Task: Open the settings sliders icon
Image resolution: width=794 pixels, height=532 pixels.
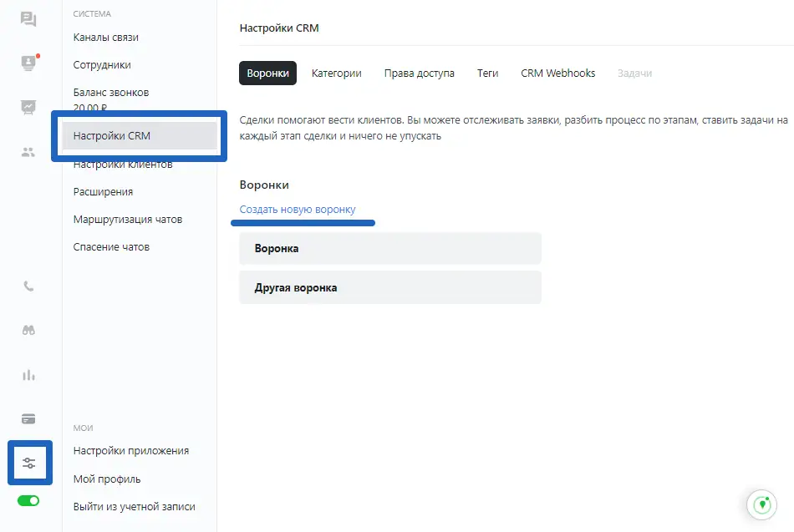Action: [x=30, y=463]
